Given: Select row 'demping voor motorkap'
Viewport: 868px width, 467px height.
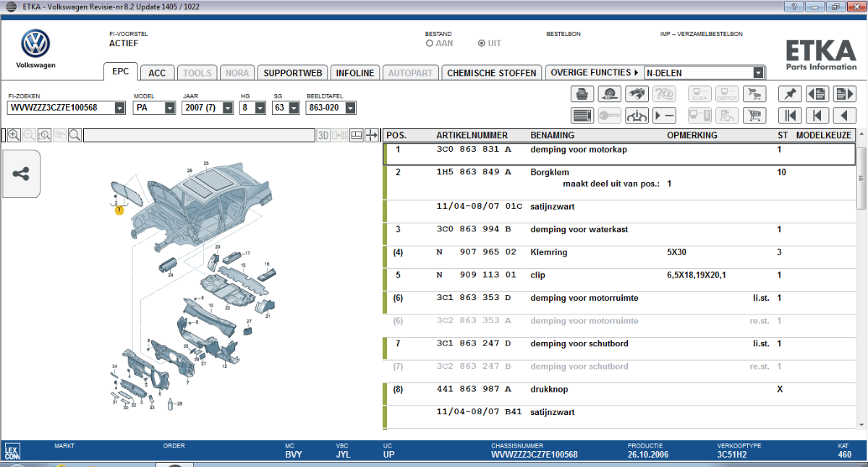Looking at the screenshot, I should tap(618, 154).
